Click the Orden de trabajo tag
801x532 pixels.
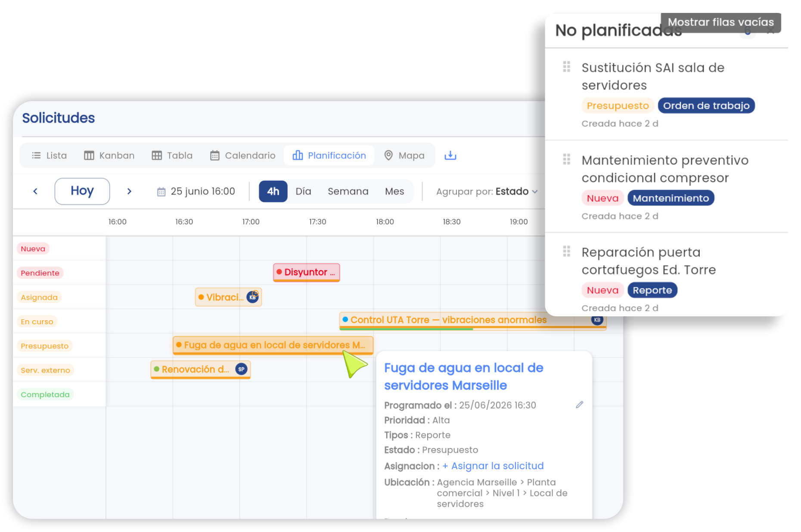(x=706, y=105)
